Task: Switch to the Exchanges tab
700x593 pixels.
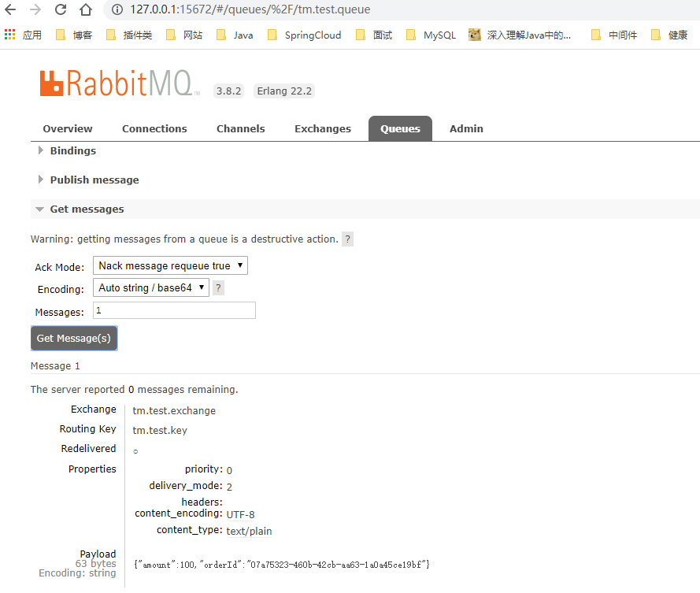Action: point(323,128)
